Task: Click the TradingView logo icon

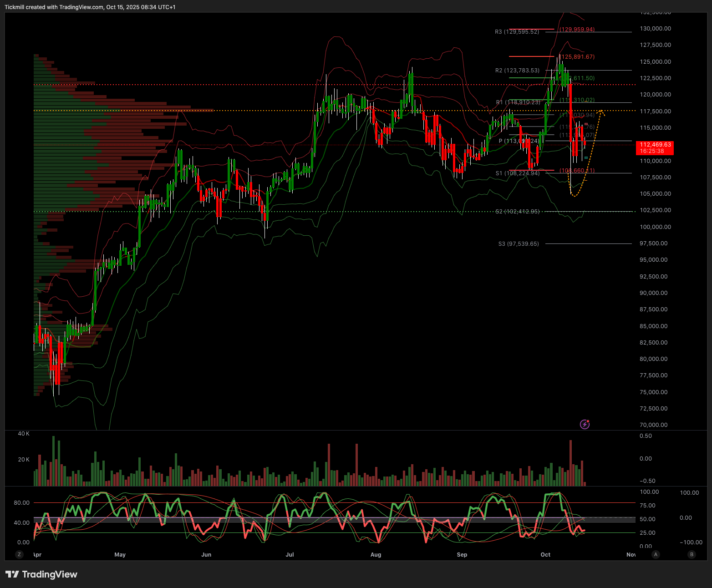Action: (x=12, y=574)
